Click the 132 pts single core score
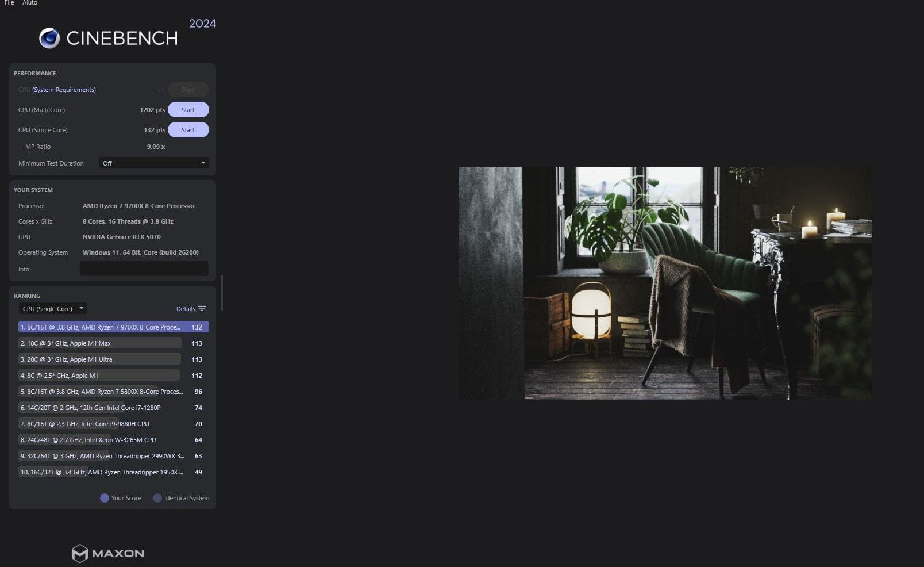 click(x=155, y=130)
